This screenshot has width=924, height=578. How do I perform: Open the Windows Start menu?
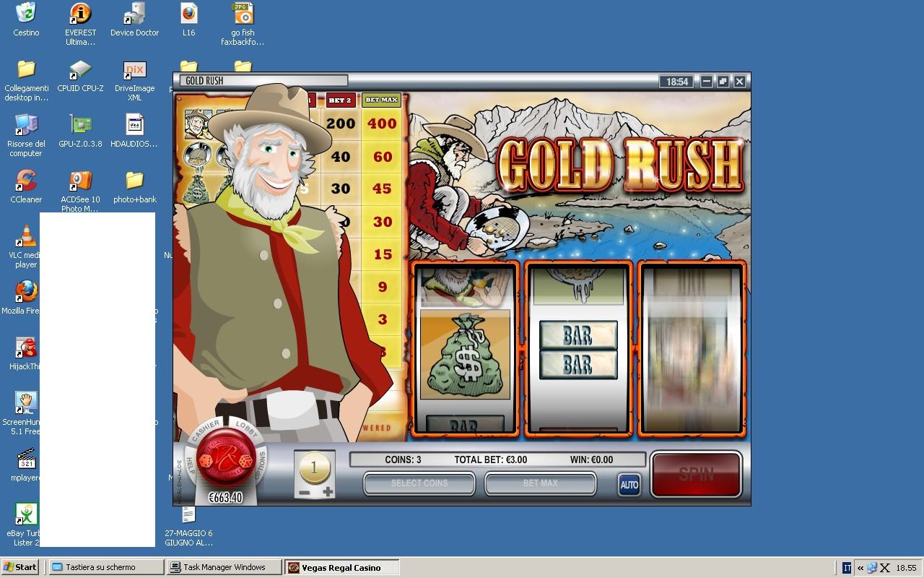click(x=20, y=567)
